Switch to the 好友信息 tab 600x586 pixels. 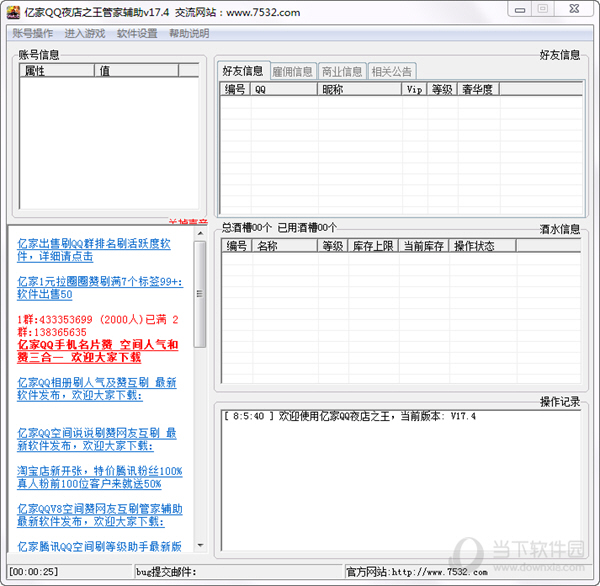pyautogui.click(x=243, y=70)
